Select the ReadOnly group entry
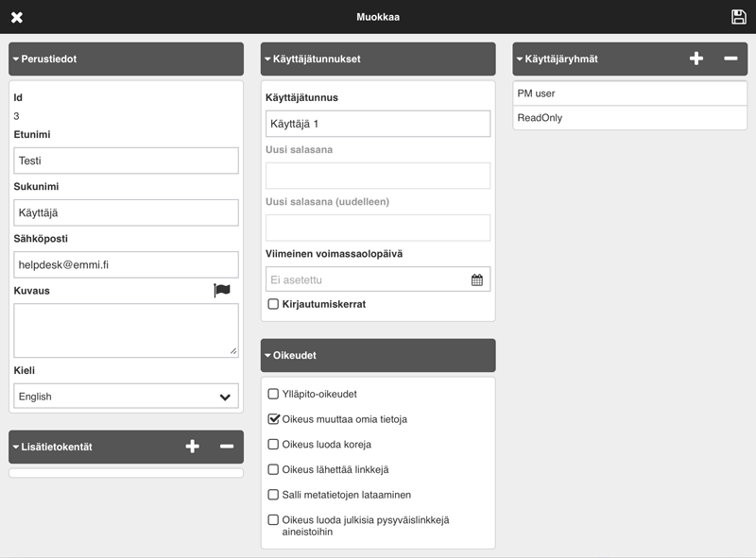756x558 pixels. 630,118
